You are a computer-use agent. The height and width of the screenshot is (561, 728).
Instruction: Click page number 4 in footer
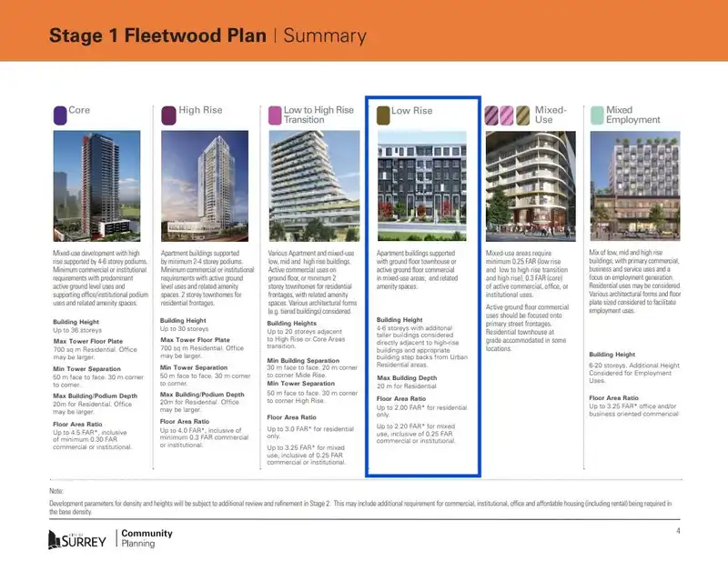click(678, 531)
